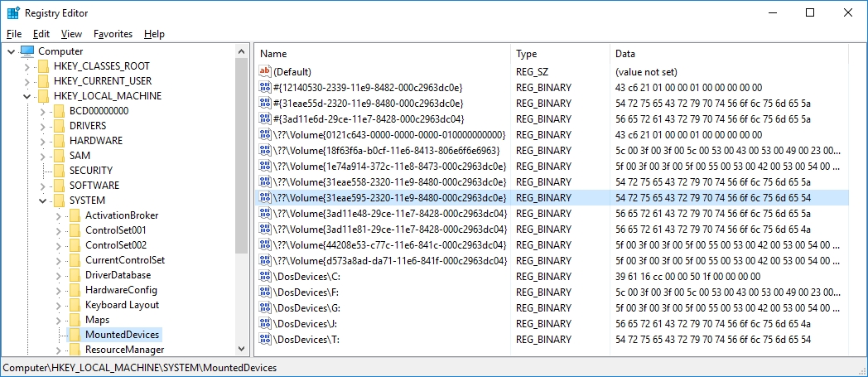Click binary icon for \DosDevices\C:
Screen dimensions: 868x377
tap(265, 276)
